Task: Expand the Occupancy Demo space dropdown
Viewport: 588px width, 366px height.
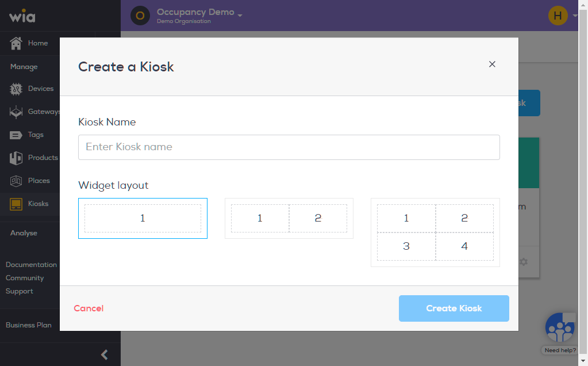Action: (240, 16)
